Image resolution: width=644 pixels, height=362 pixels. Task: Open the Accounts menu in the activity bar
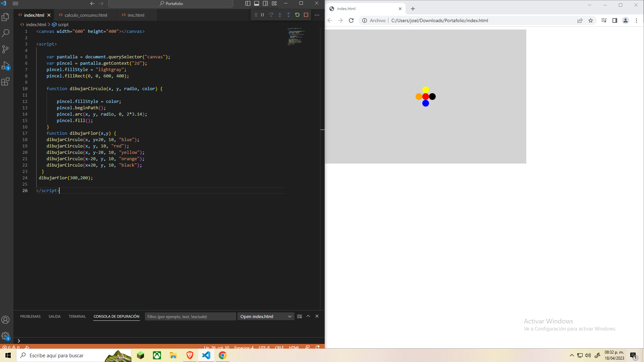(6, 320)
